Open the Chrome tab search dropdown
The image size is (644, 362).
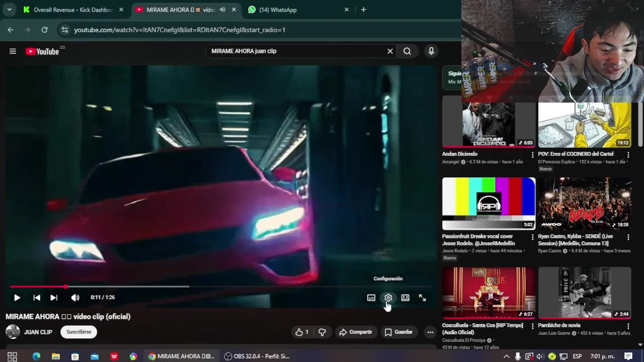pyautogui.click(x=9, y=10)
